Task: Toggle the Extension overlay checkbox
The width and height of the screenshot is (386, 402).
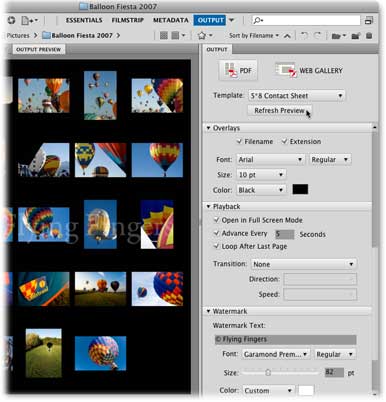Action: (x=284, y=141)
